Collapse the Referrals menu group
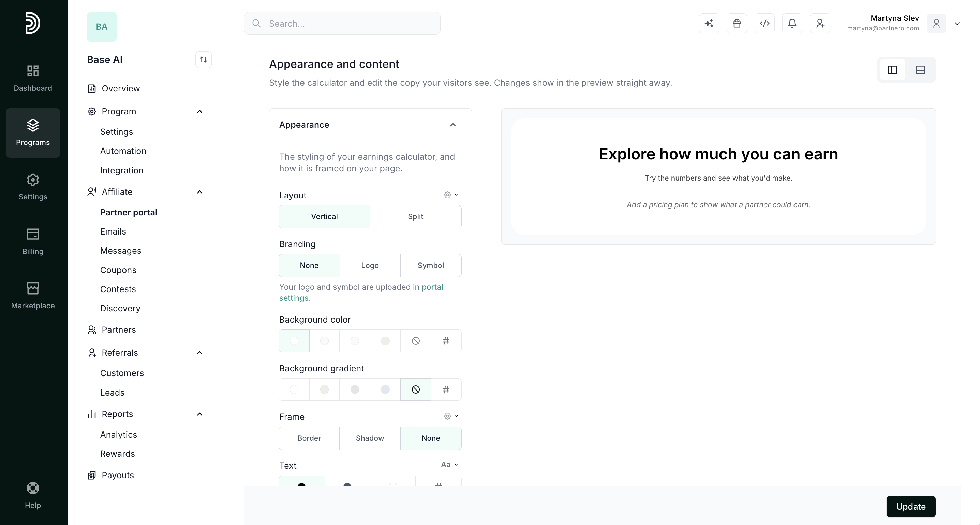Screen dimensions: 980x525 [x=199, y=353]
